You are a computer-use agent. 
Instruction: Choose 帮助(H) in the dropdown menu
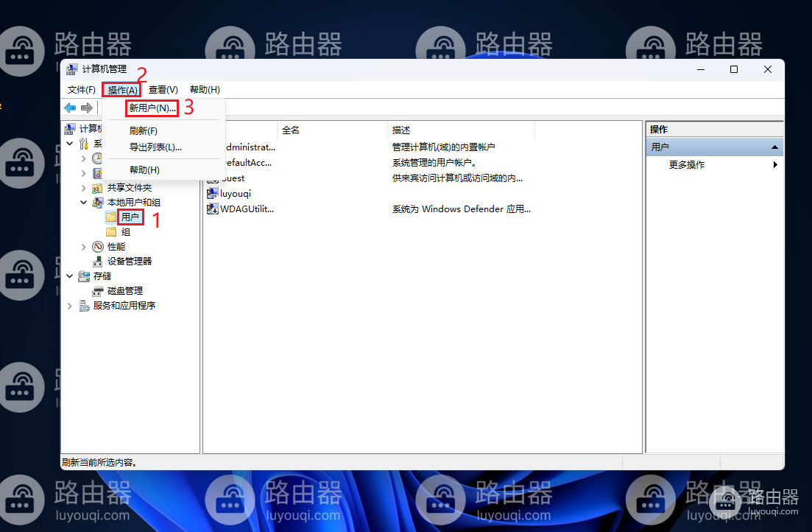point(144,169)
